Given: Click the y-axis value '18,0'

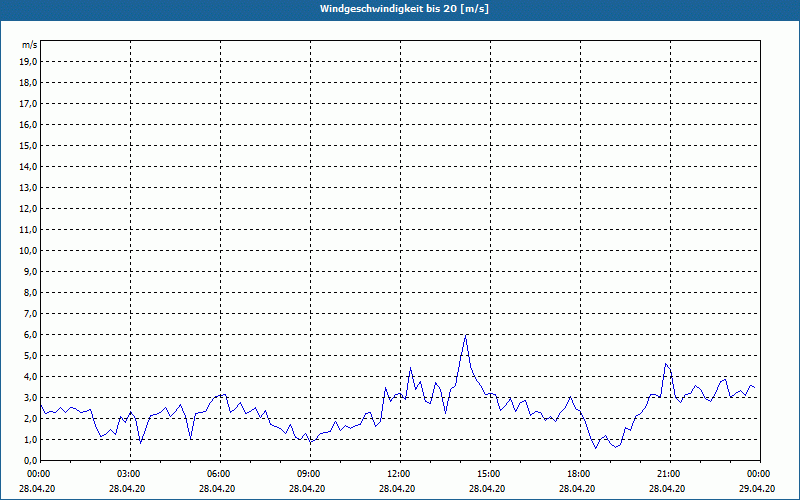Looking at the screenshot, I should [28, 83].
